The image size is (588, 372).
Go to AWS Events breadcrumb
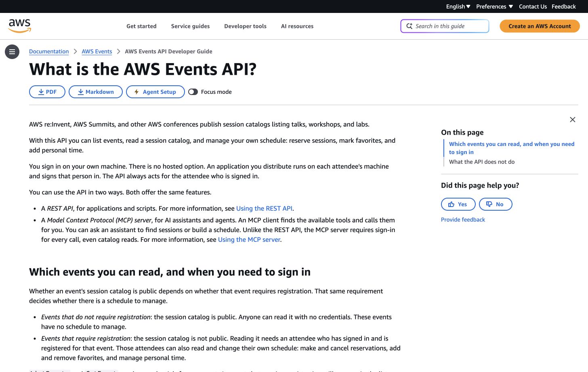(x=97, y=51)
